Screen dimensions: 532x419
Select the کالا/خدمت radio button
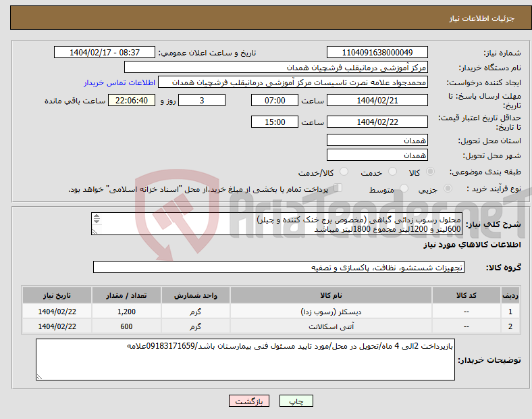pyautogui.click(x=344, y=172)
